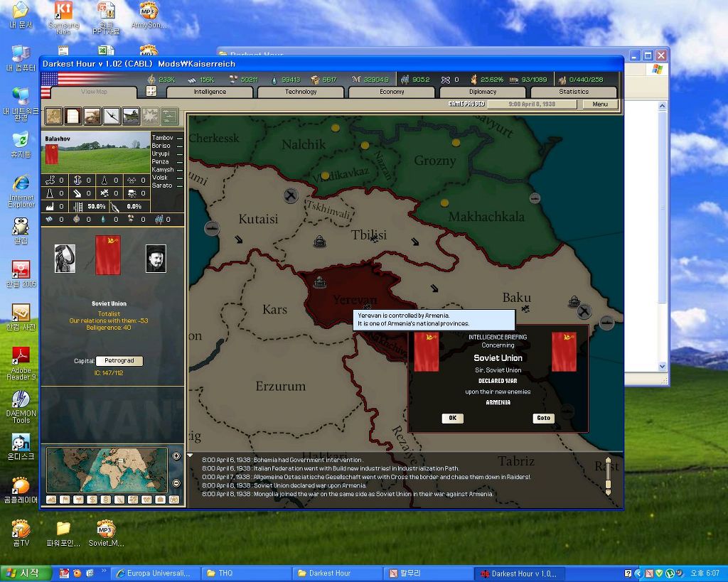Open the Economy tab
This screenshot has width=728, height=582.
392,92
